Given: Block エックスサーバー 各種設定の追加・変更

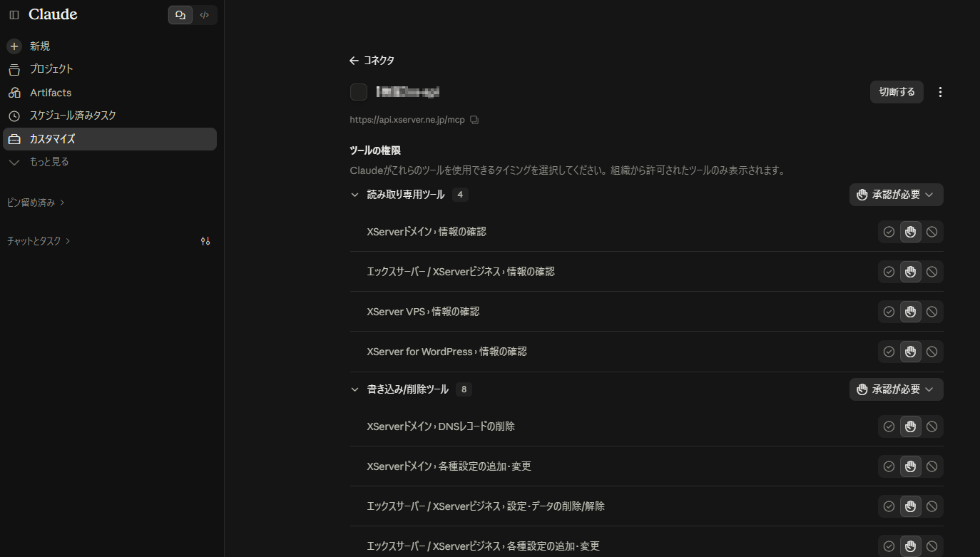Looking at the screenshot, I should [931, 546].
